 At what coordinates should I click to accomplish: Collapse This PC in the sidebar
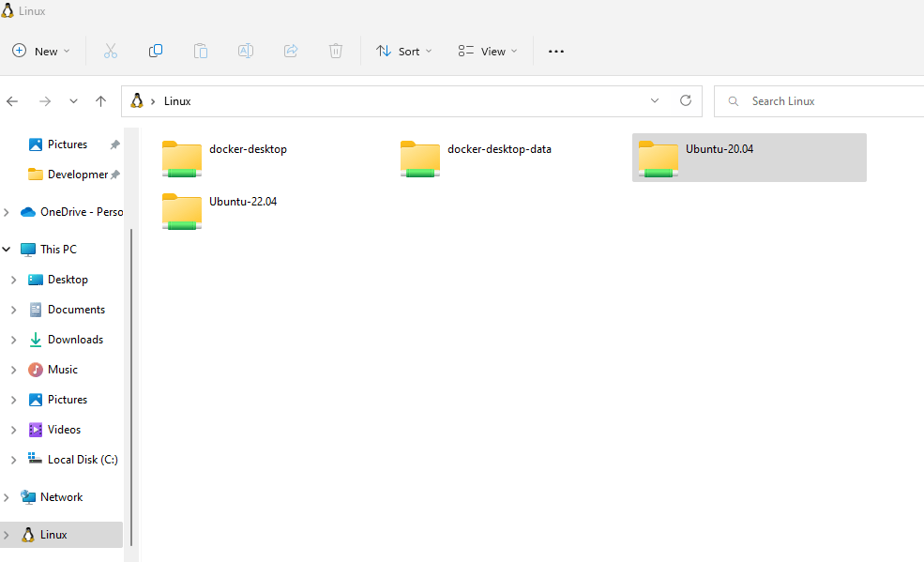[7, 249]
